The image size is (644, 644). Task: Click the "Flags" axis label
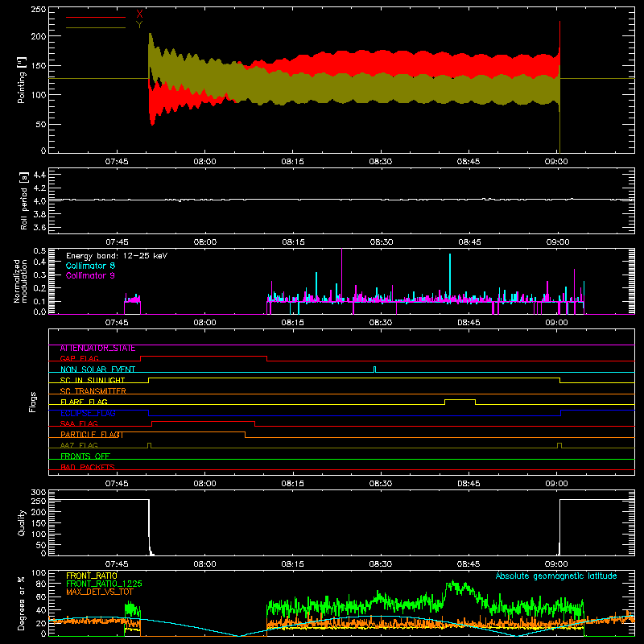[33, 402]
